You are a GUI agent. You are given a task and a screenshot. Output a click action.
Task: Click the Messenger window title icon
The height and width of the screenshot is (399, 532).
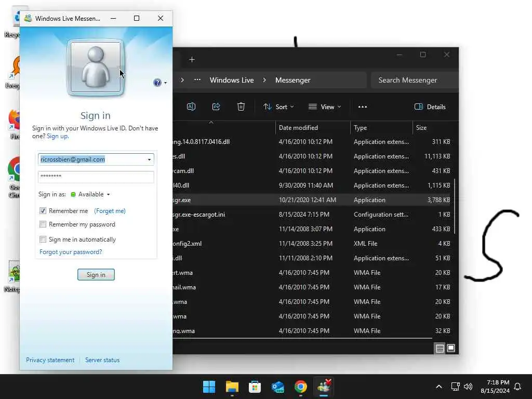[x=28, y=18]
